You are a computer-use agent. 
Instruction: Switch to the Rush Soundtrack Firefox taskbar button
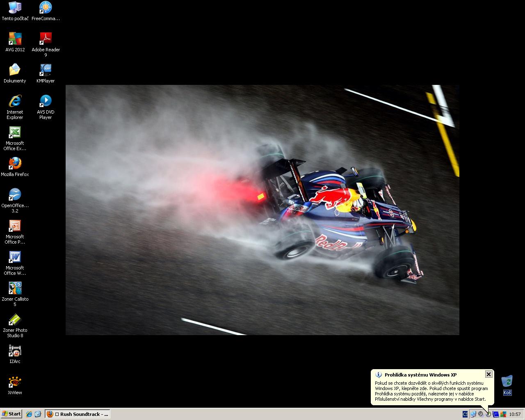(78, 414)
